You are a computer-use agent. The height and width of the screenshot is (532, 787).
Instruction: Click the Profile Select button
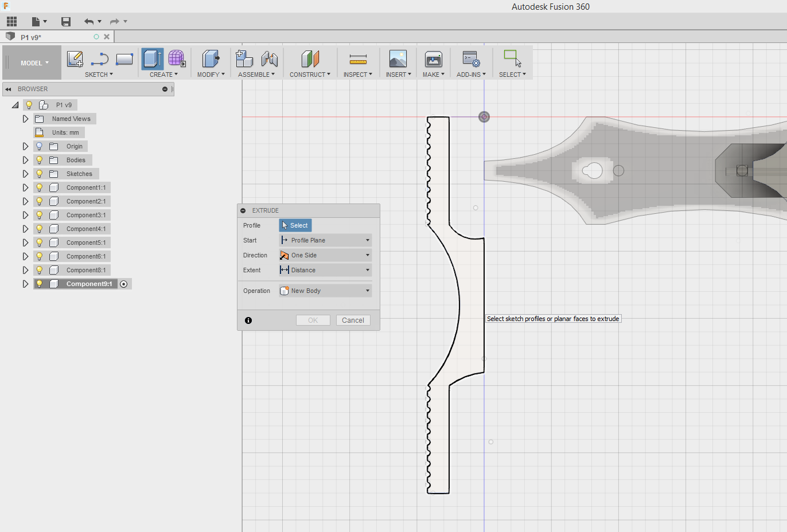coord(295,225)
